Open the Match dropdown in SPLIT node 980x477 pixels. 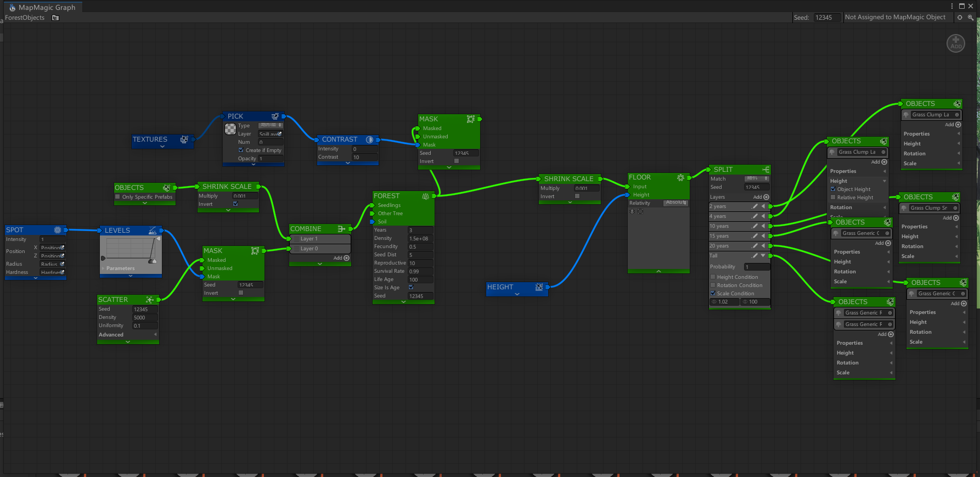click(757, 178)
